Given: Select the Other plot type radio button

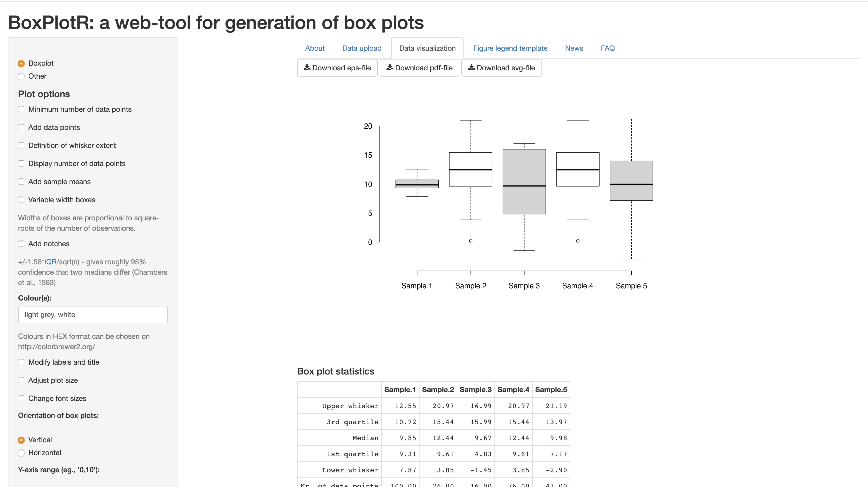Looking at the screenshot, I should (21, 77).
